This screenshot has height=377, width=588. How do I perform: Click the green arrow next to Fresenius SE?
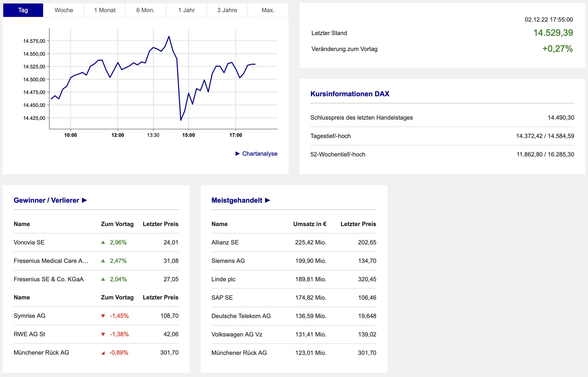103,279
